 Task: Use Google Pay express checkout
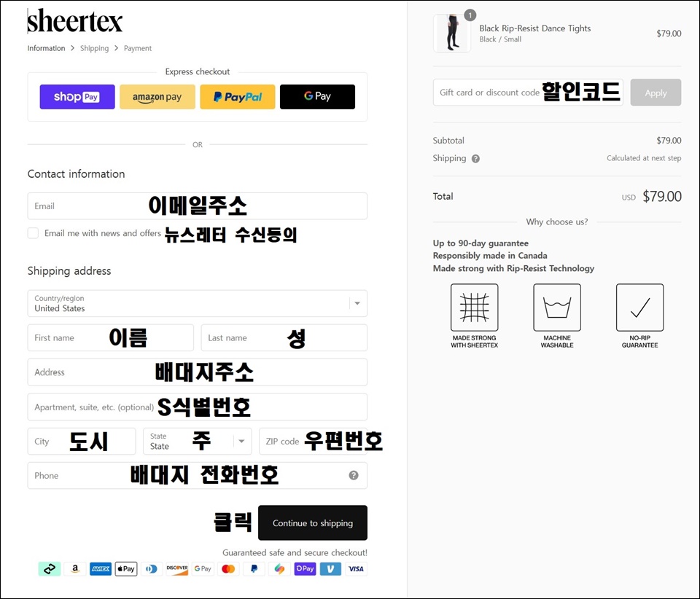coord(317,97)
